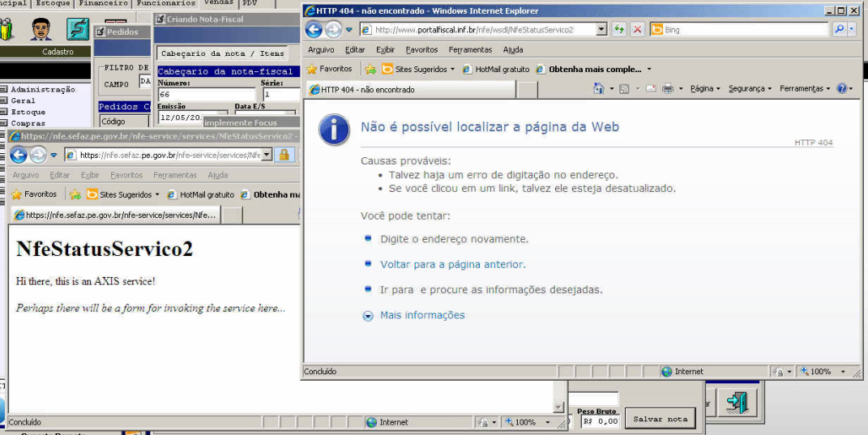Viewport: 868px width, 435px height.
Task: Click the large blue info icon
Action: (x=334, y=130)
